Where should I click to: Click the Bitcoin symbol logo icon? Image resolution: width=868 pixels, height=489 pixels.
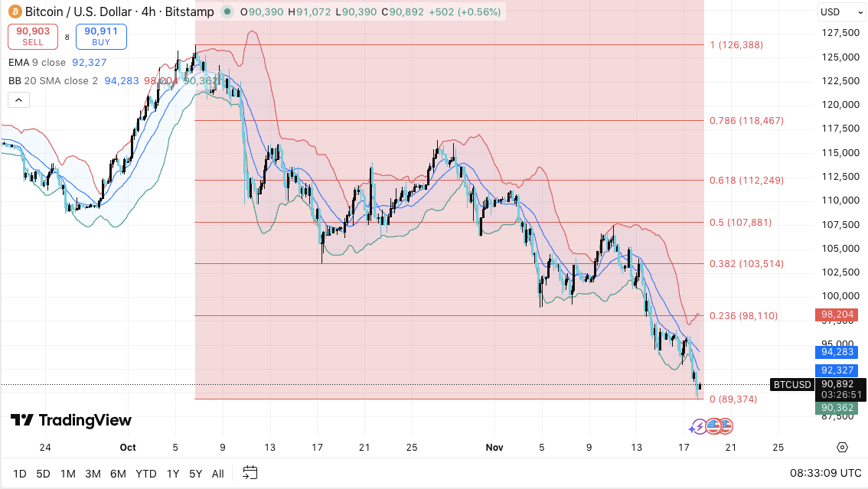[x=15, y=11]
